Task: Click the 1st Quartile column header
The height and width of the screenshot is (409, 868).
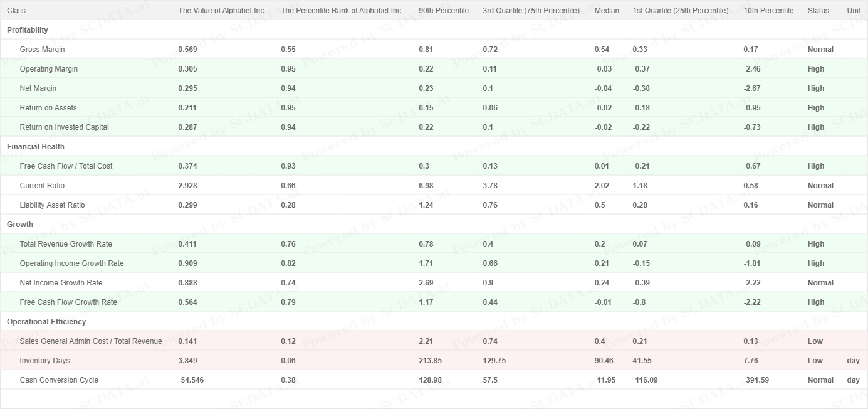Action: click(x=681, y=11)
